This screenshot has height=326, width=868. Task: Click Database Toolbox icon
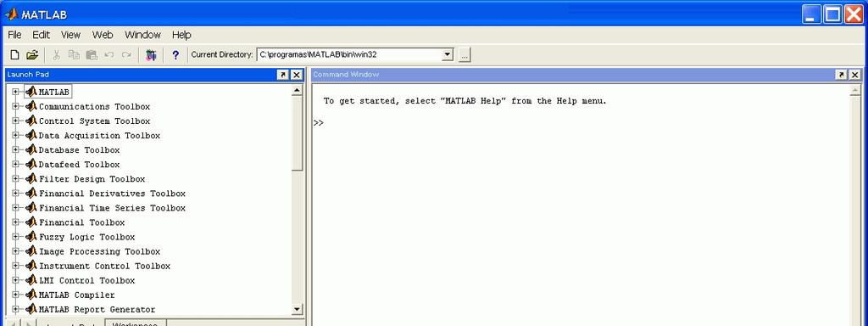[x=31, y=149]
